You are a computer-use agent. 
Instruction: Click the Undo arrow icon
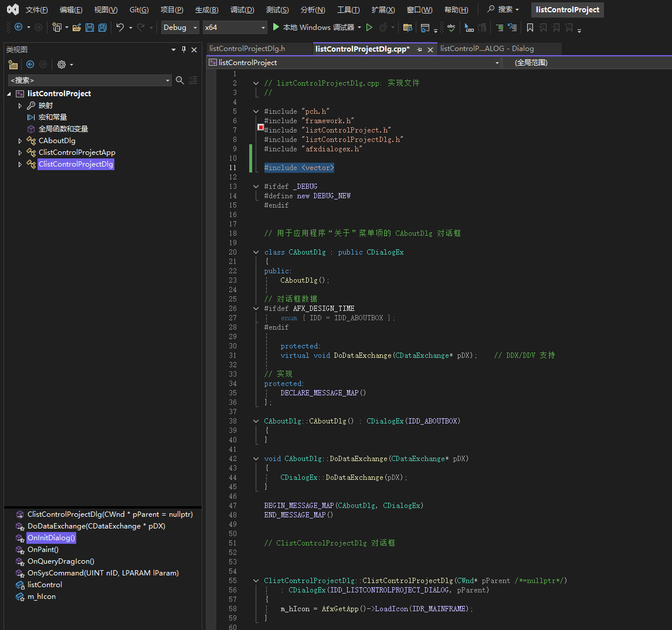(x=120, y=28)
